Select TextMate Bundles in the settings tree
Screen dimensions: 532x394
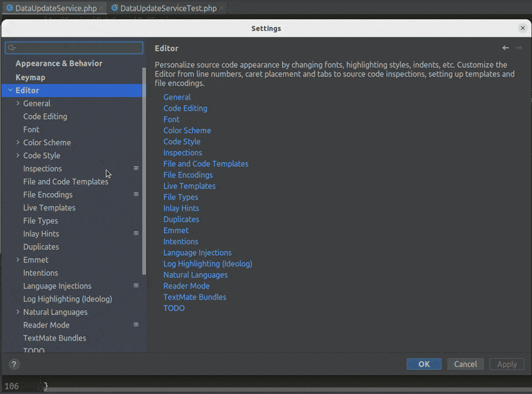55,338
